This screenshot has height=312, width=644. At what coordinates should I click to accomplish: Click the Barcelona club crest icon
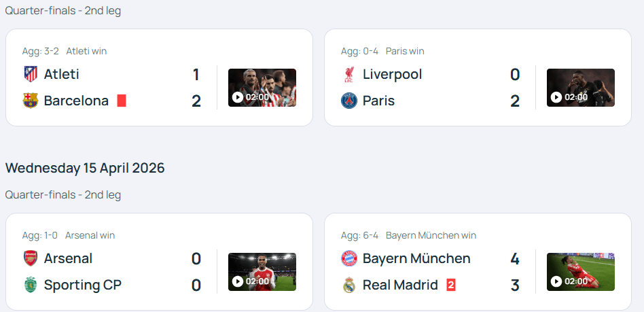31,101
